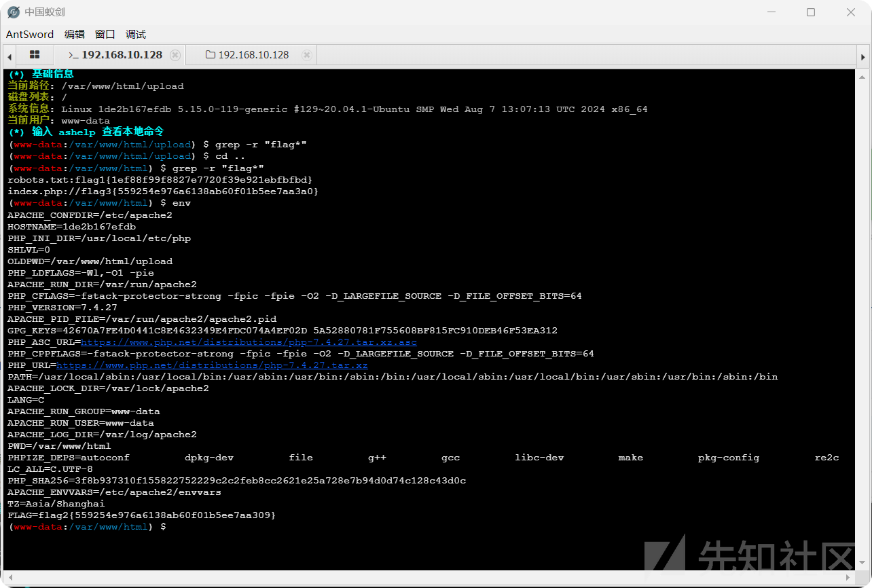Image resolution: width=872 pixels, height=588 pixels.
Task: Open the 调试 menu
Action: pos(136,34)
